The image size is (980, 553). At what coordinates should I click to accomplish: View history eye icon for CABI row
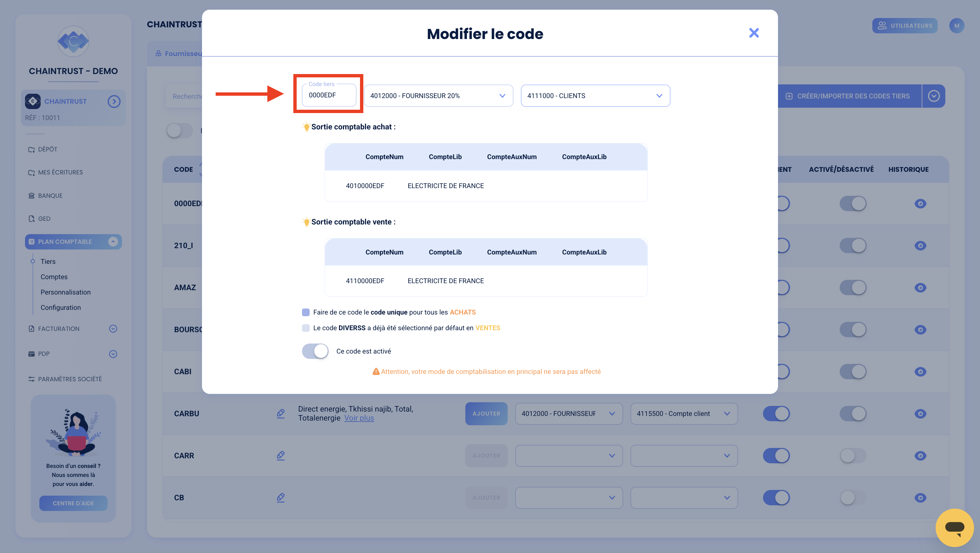pyautogui.click(x=920, y=372)
